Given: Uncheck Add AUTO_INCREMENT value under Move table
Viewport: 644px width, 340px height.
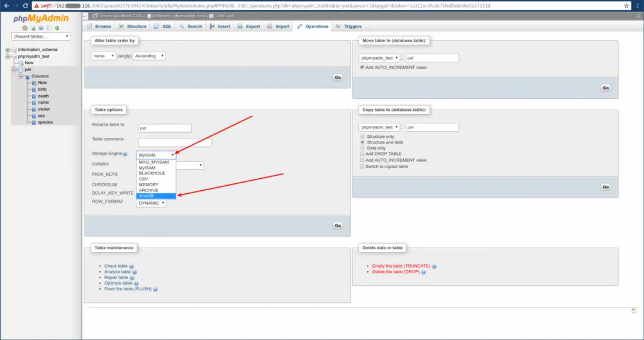Looking at the screenshot, I should click(x=362, y=67).
